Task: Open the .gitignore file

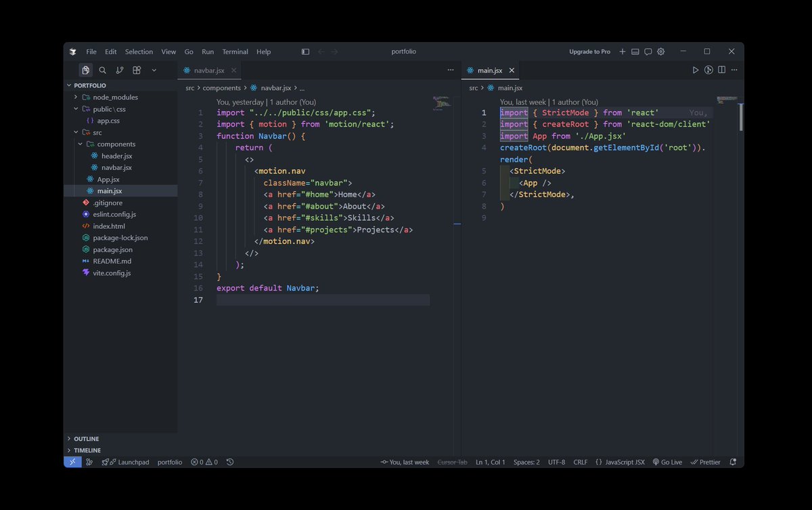Action: 120,203
